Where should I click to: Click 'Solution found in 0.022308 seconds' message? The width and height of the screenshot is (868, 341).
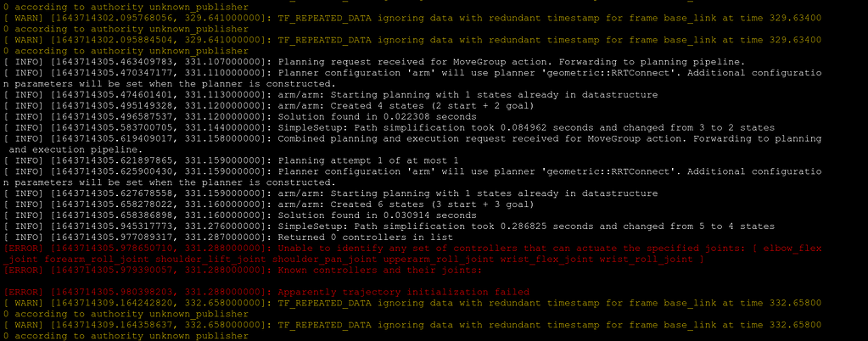coord(240,117)
